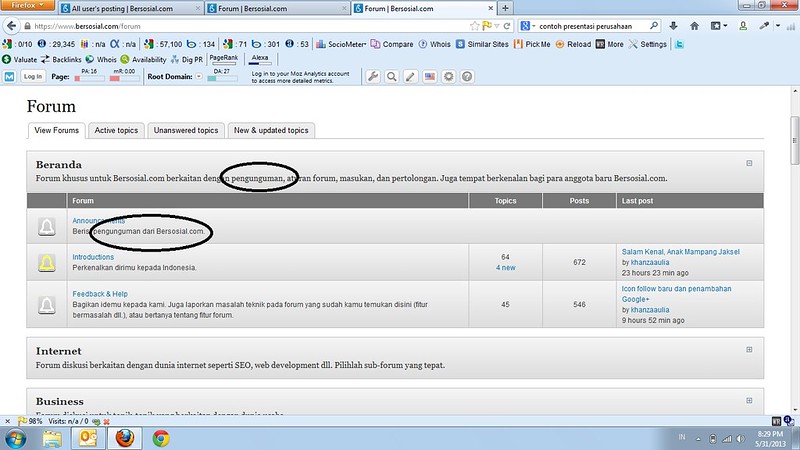Open the Firefox application menu button
800x450 pixels.
(x=28, y=5)
